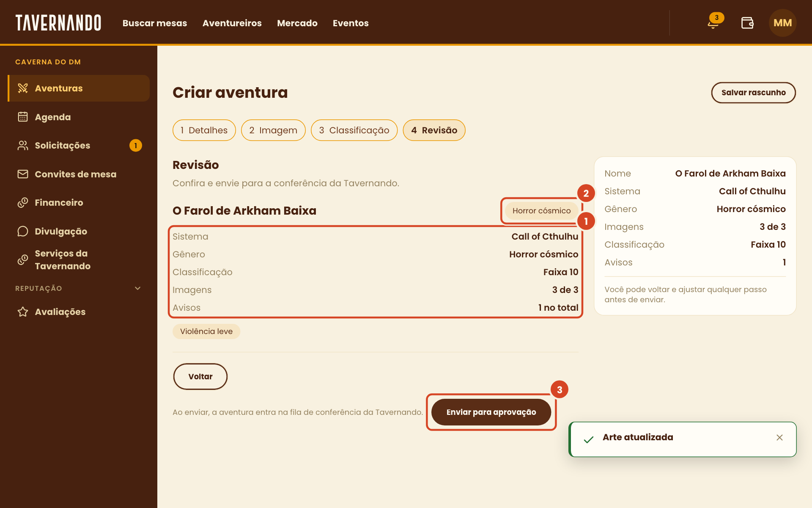The width and height of the screenshot is (812, 508).
Task: Click the Caverna do DM sidebar heading
Action: click(48, 62)
